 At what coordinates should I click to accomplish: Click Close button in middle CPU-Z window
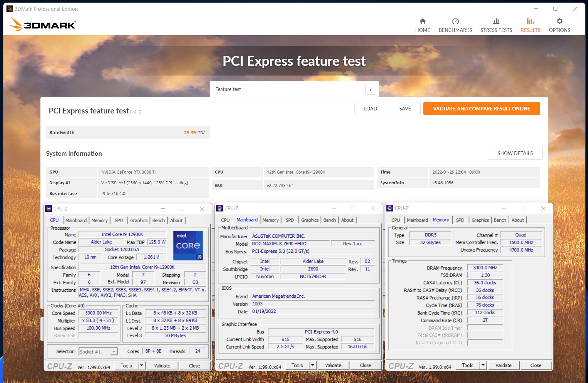[365, 365]
